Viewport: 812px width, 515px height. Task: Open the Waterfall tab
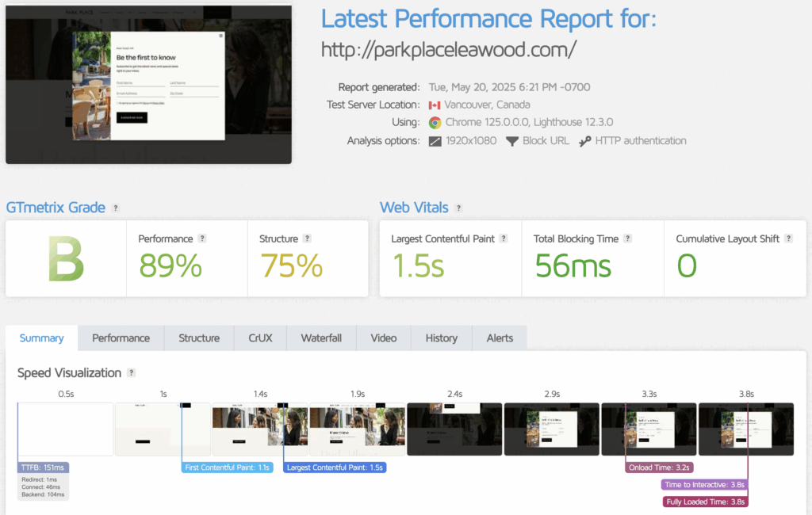click(x=322, y=338)
